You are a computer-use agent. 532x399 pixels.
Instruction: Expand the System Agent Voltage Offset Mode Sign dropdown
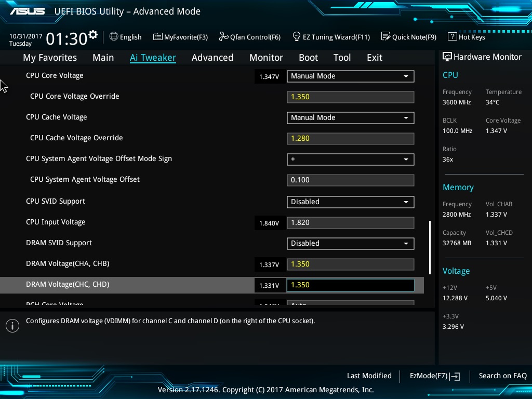(x=351, y=159)
